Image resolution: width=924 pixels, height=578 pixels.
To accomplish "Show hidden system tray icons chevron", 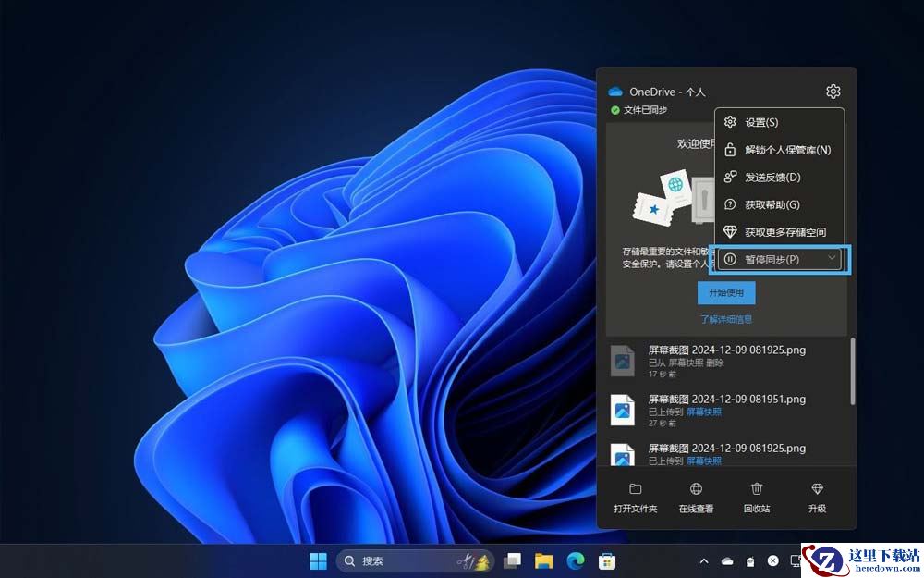I will point(703,561).
